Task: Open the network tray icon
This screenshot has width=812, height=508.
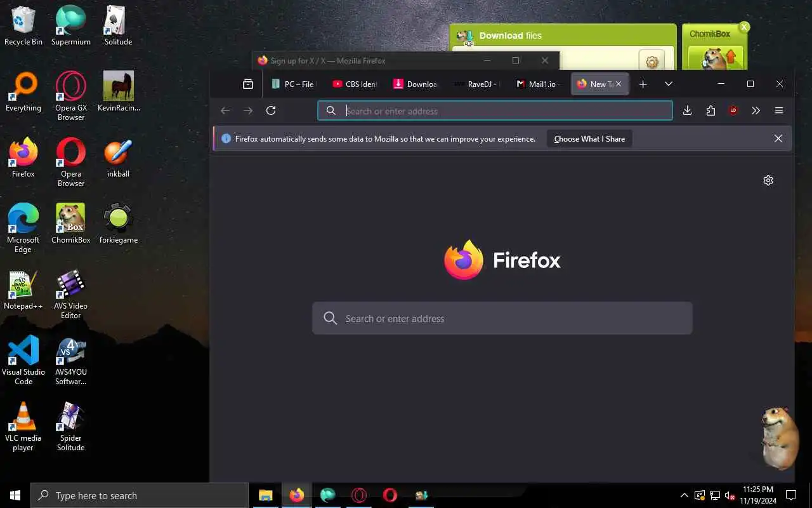Action: click(715, 495)
